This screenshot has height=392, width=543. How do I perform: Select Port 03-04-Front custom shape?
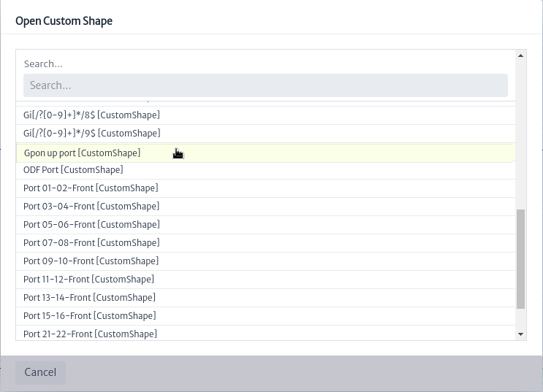265,207
